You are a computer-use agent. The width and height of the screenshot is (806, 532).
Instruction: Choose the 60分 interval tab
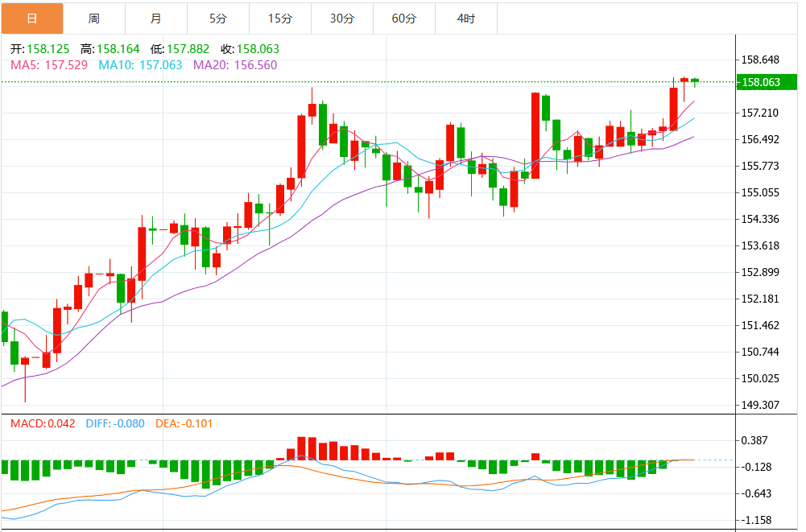click(403, 19)
